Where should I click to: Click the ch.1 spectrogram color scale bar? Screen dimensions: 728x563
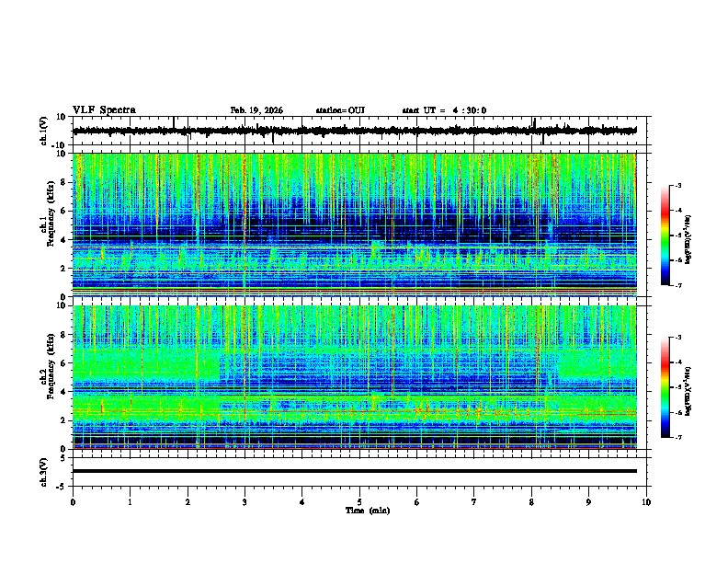point(665,236)
